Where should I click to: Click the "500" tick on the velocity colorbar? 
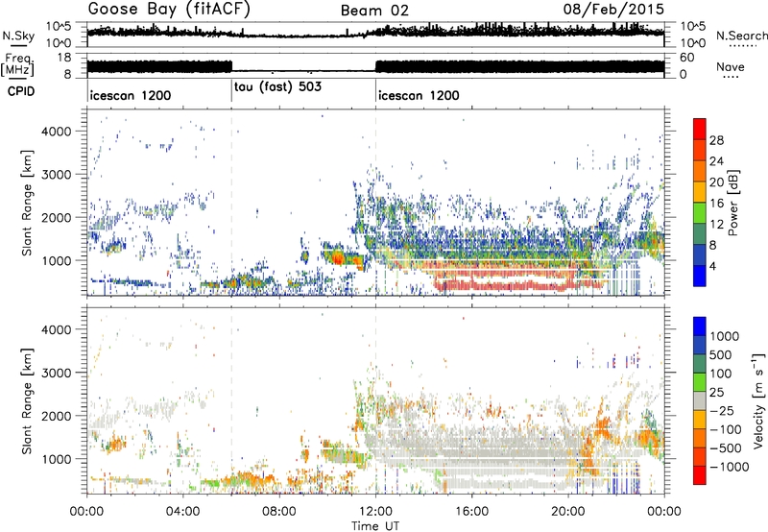tap(721, 354)
